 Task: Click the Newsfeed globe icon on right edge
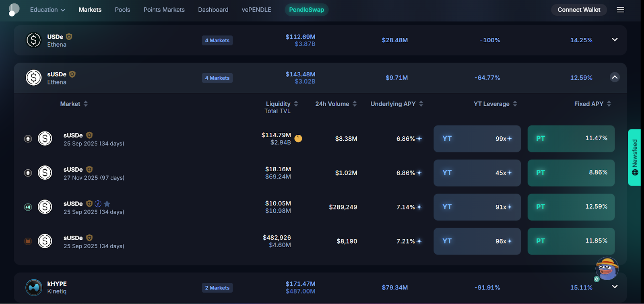click(x=635, y=172)
